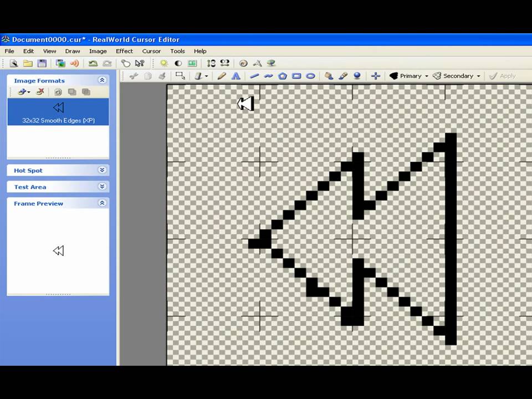Activate the context help arrow icon

tap(140, 63)
